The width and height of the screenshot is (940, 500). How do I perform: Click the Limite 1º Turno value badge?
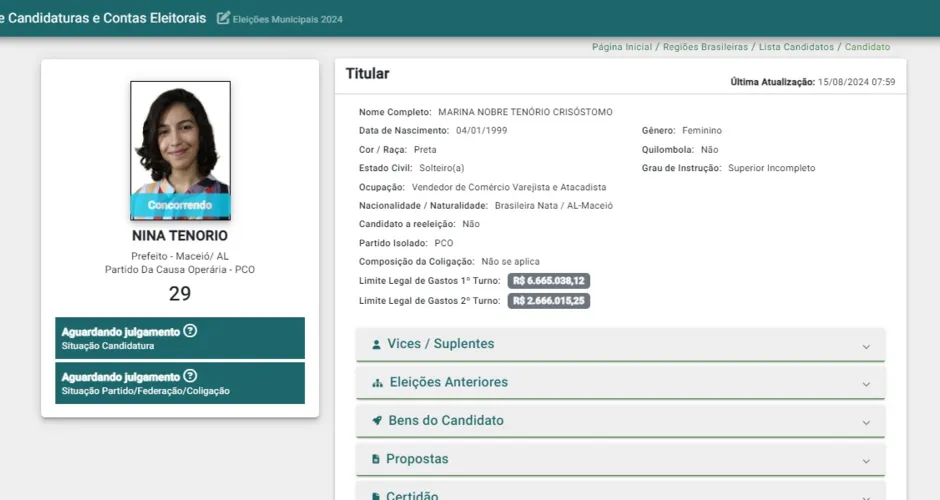(548, 281)
